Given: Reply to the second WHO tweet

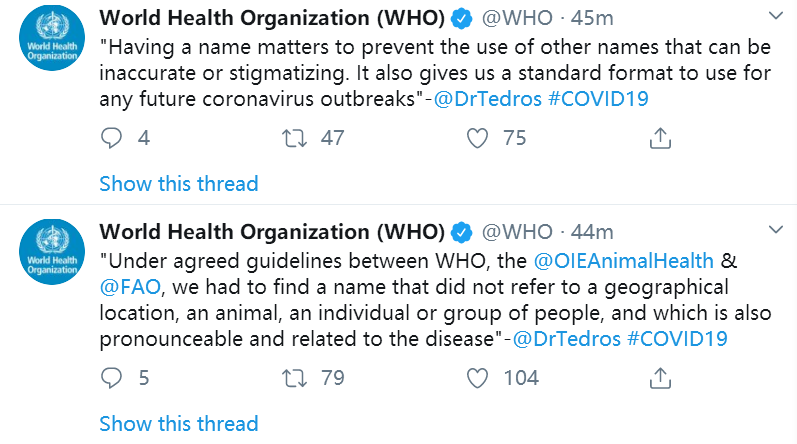Looking at the screenshot, I should pos(112,377).
